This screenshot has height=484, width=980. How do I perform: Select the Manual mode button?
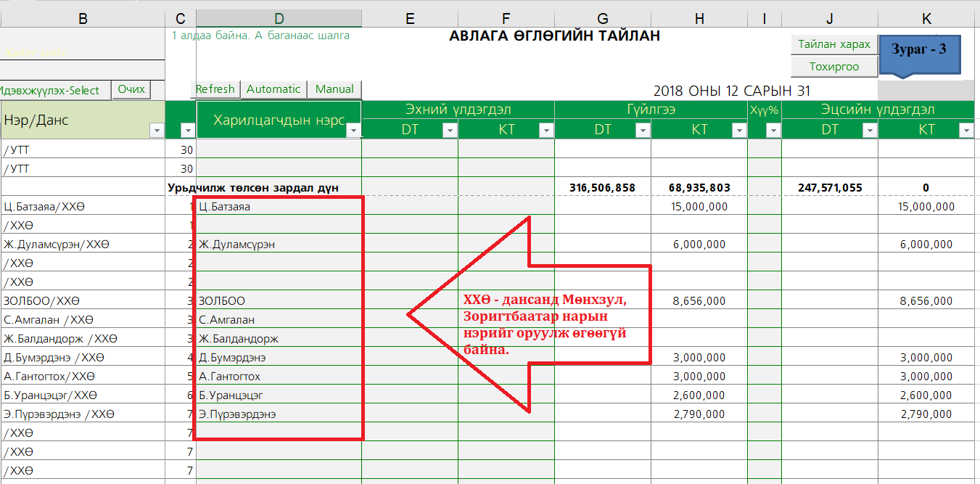334,89
